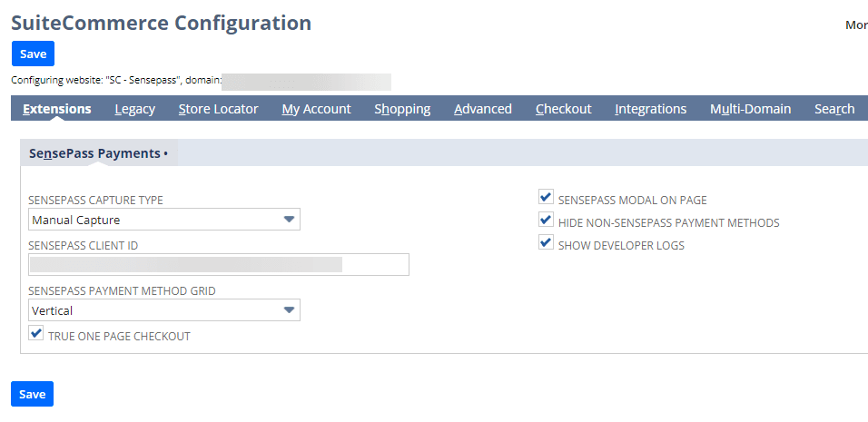868x422 pixels.
Task: Expand the SensePass Payment Method Grid dropdown
Action: 163,310
